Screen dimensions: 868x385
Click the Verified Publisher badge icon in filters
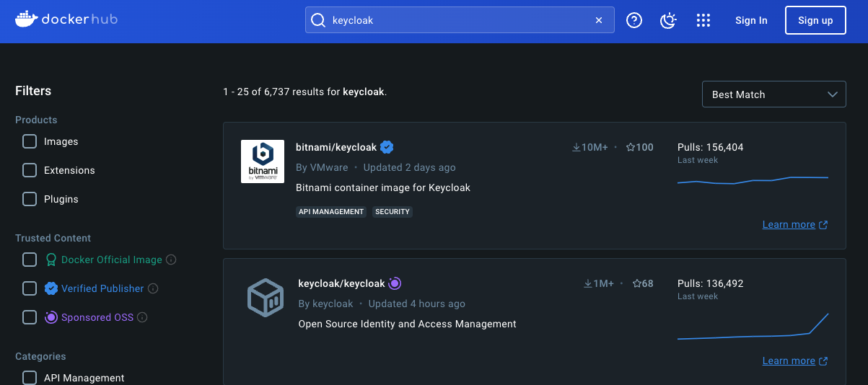coord(51,288)
